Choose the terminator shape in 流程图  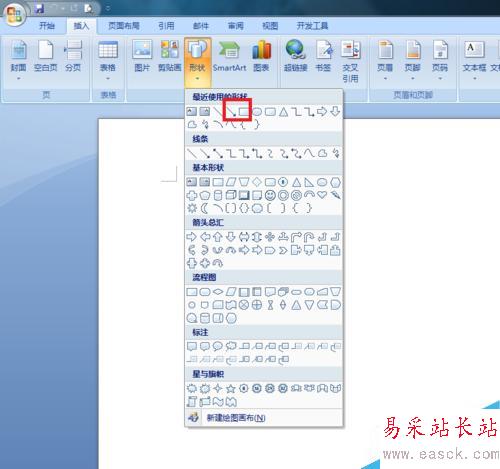296,292
